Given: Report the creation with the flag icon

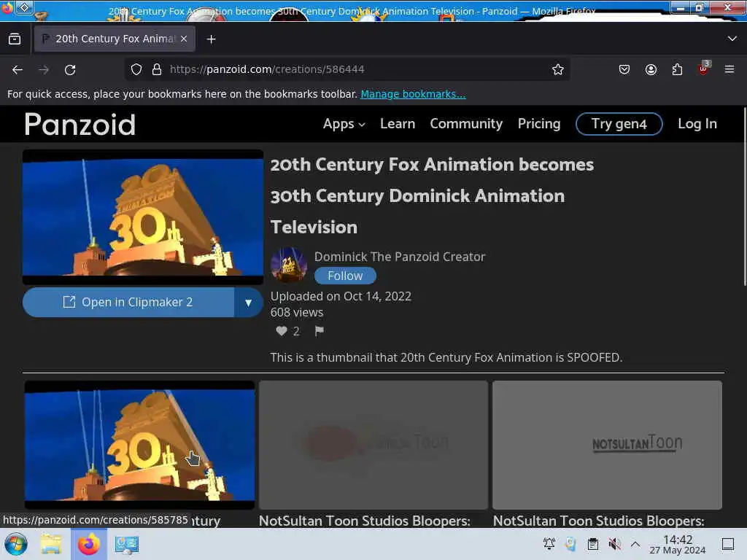Looking at the screenshot, I should tap(320, 330).
